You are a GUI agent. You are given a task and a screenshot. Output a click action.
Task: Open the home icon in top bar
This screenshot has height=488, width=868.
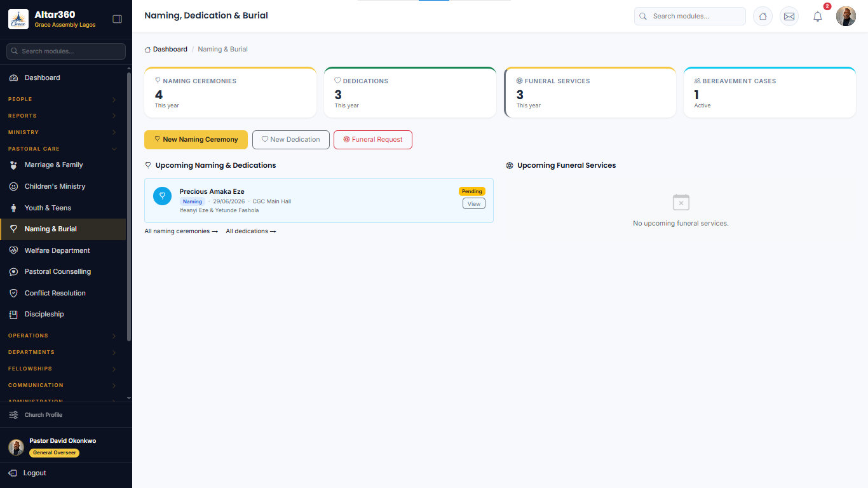pyautogui.click(x=763, y=17)
